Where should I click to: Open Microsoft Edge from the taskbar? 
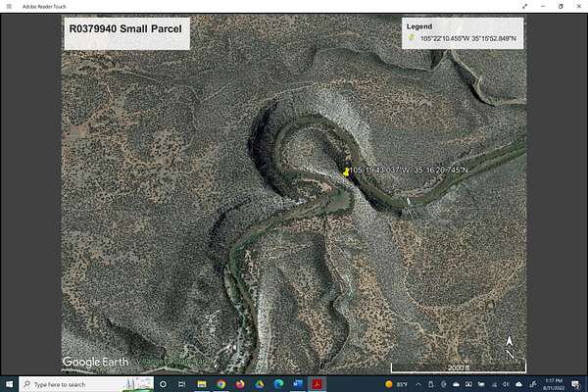[278, 384]
